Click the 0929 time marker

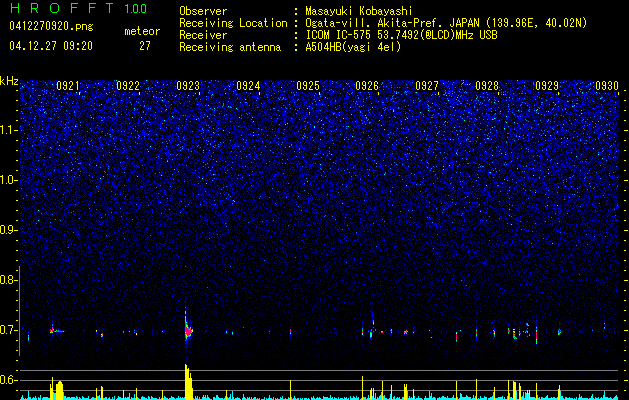(547, 85)
